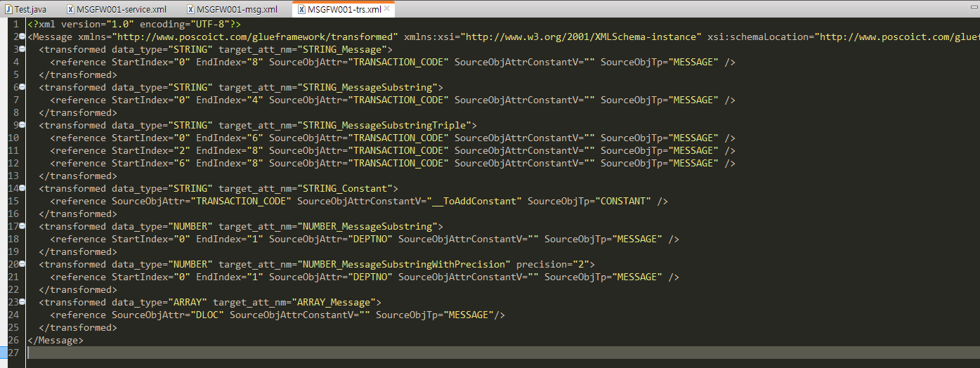The width and height of the screenshot is (980, 368).
Task: Fold the NUMBER_MessageSubstringWithPrecision block
Action: [x=22, y=264]
